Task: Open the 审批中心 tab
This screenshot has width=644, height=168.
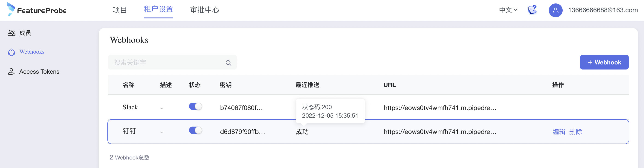Action: click(204, 10)
